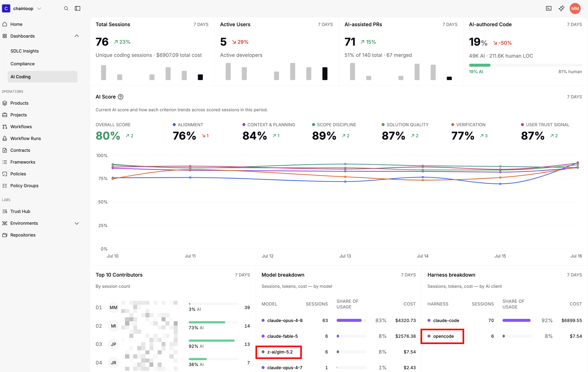Click the AI-assisted PRs card title
Screen dimensions: 588x372
coord(363,24)
